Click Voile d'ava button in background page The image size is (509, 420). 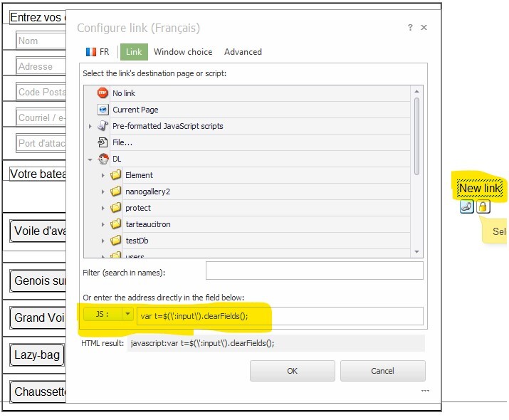coord(38,231)
